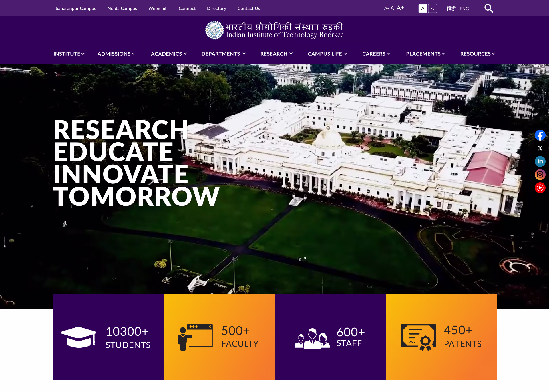Image resolution: width=549 pixels, height=392 pixels.
Task: Click the RESEARCH EDUCATE INNOVATE TOMORROW headline
Action: [136, 163]
